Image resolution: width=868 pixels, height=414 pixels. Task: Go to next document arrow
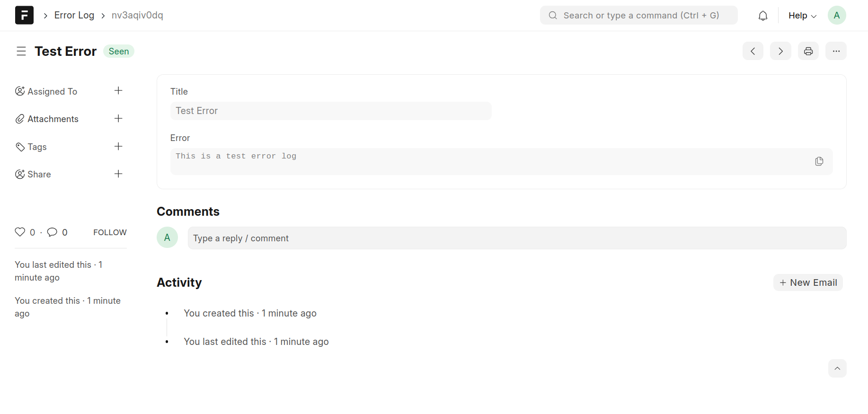coord(780,51)
